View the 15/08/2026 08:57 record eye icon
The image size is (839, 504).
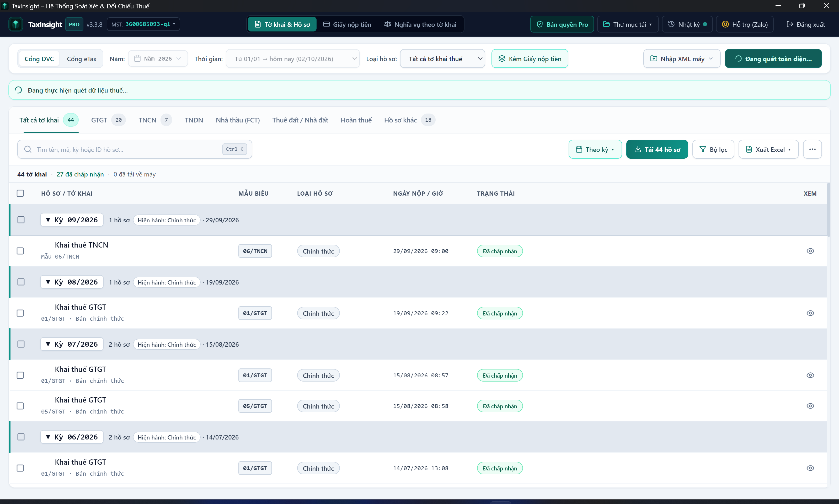pos(810,375)
